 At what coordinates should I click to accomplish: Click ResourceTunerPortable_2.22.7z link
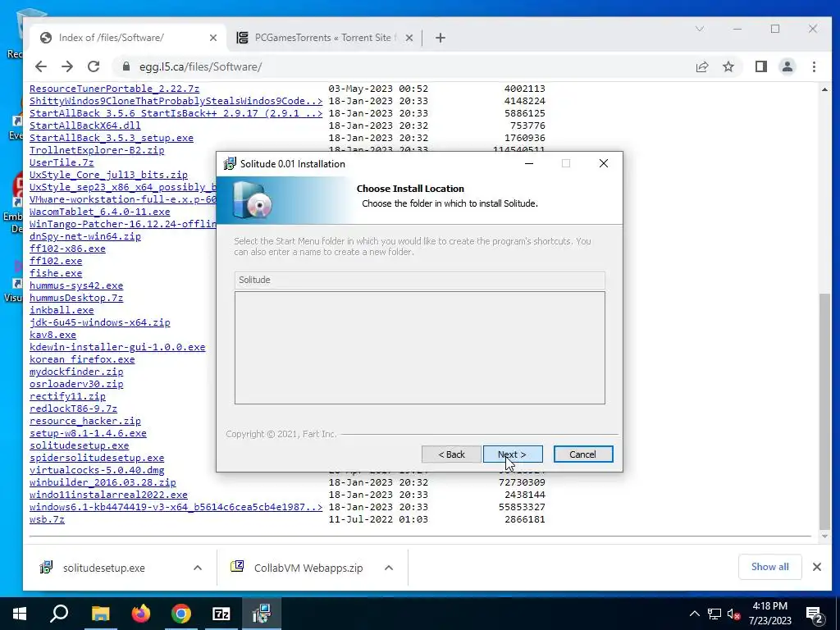coord(114,89)
